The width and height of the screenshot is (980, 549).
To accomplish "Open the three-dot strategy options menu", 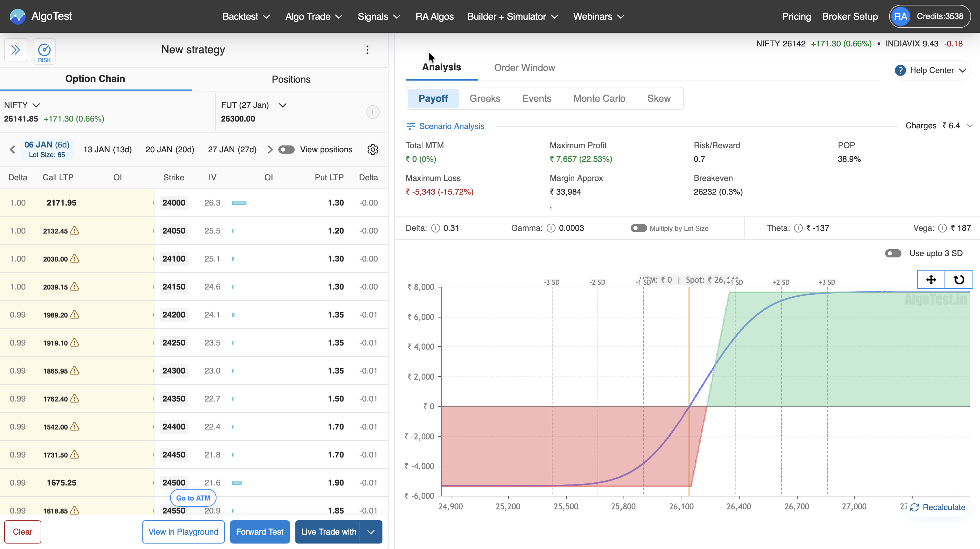I will coord(367,50).
